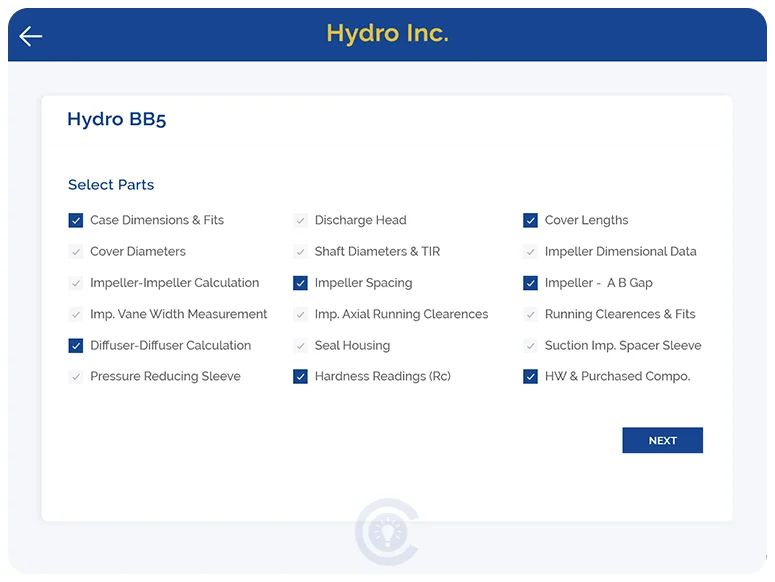Image resolution: width=775 pixels, height=582 pixels.
Task: Check the Pressure Reducing Sleeve box
Action: (76, 377)
